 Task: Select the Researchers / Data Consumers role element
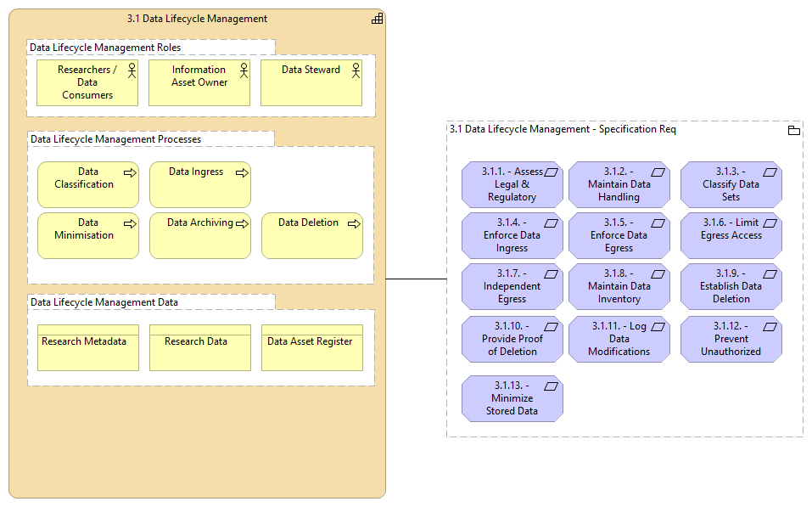87,83
